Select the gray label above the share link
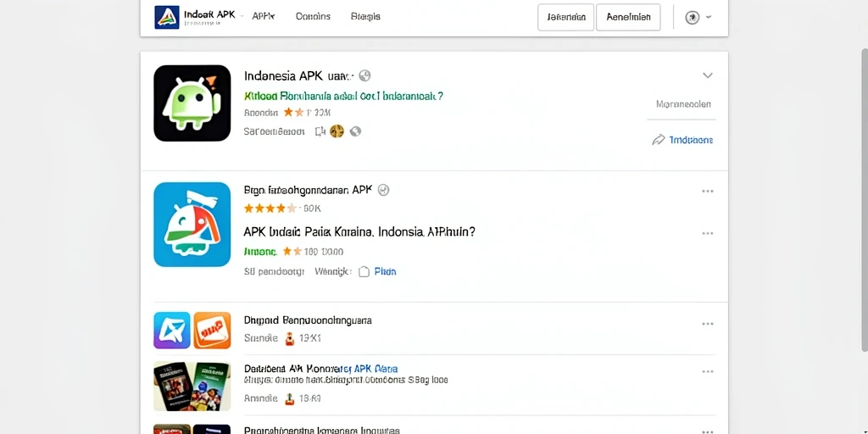The width and height of the screenshot is (868, 434). pyautogui.click(x=684, y=104)
